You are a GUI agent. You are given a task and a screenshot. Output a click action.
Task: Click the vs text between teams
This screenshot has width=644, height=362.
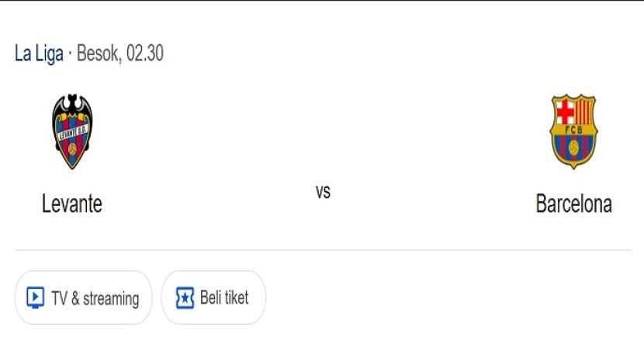pos(323,192)
